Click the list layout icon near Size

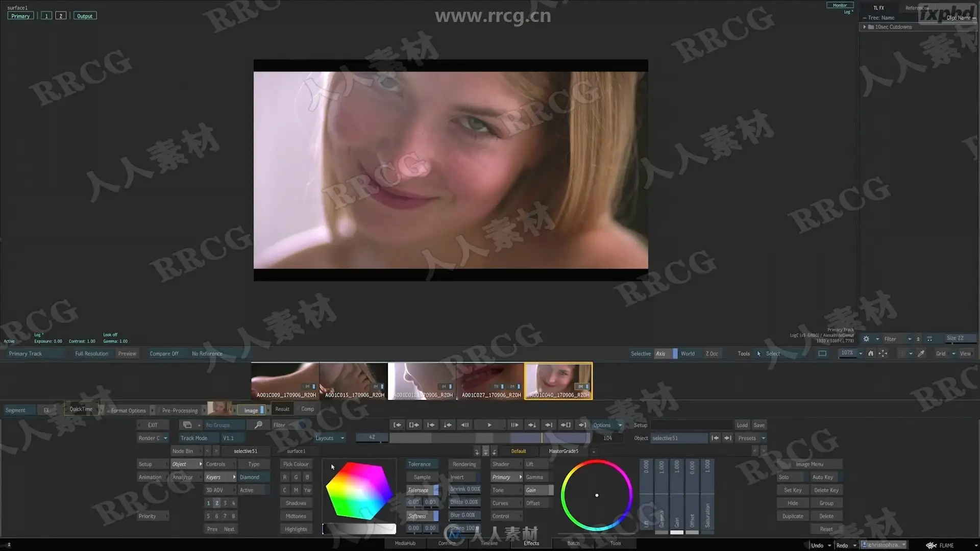click(929, 339)
